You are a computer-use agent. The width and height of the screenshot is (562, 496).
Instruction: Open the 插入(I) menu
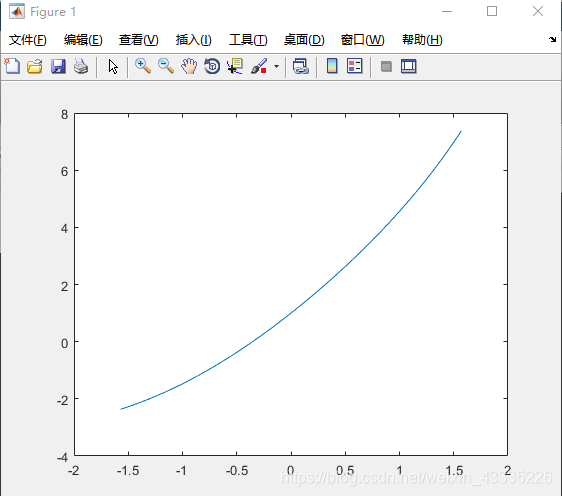194,40
